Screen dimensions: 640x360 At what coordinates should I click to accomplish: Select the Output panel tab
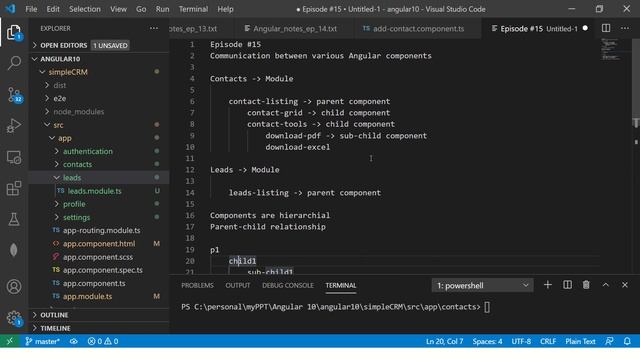[x=238, y=285]
